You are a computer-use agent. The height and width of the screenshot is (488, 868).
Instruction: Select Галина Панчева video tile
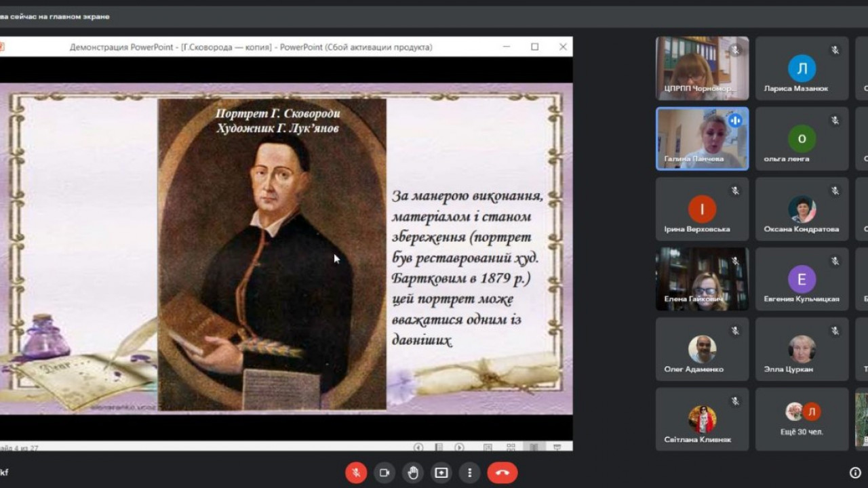coord(702,138)
